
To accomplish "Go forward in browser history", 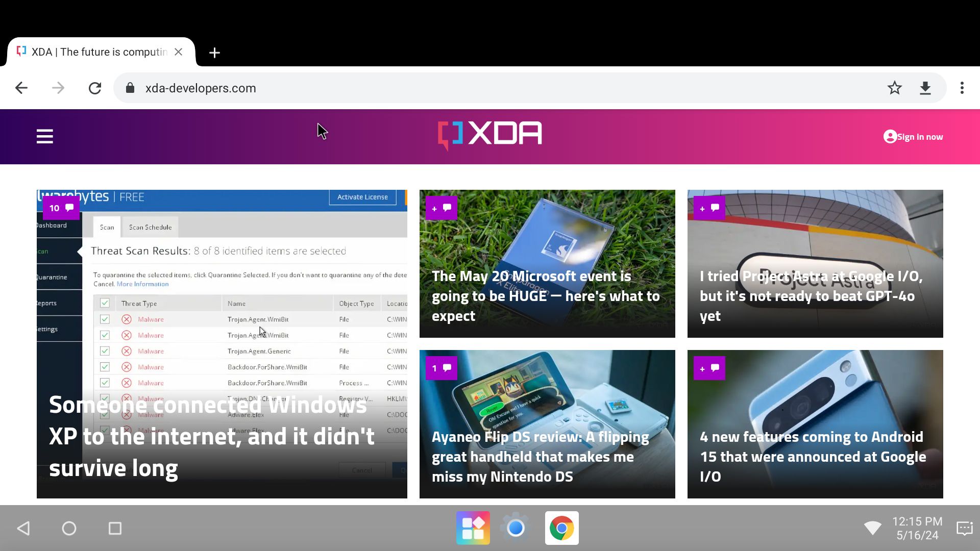I will click(x=58, y=88).
